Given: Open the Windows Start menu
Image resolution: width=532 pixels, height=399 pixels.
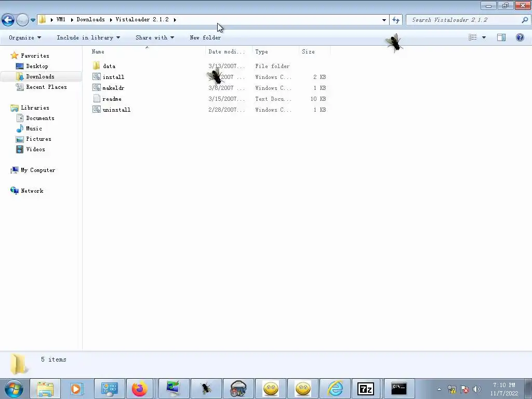Looking at the screenshot, I should pyautogui.click(x=14, y=389).
